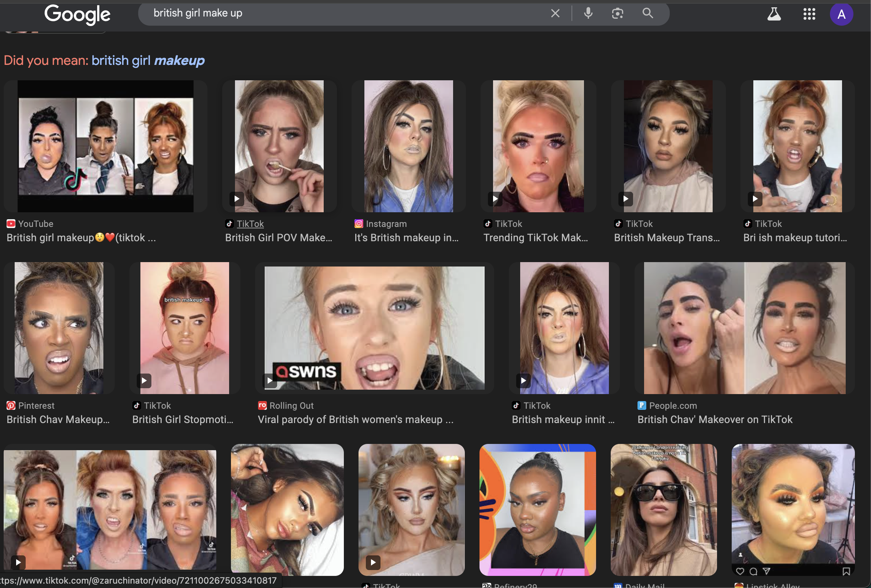Viewport: 871px width, 588px height.
Task: Click the Rolling Out source icon
Action: coord(262,405)
